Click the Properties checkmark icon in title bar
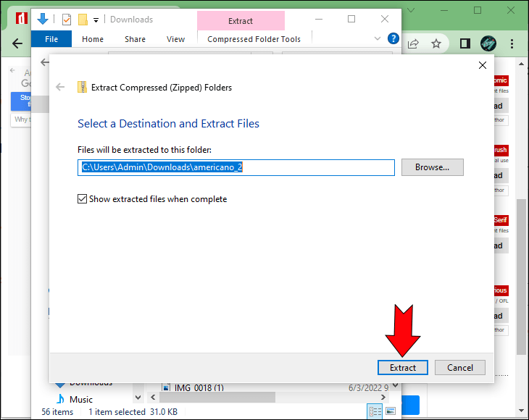 tap(67, 20)
